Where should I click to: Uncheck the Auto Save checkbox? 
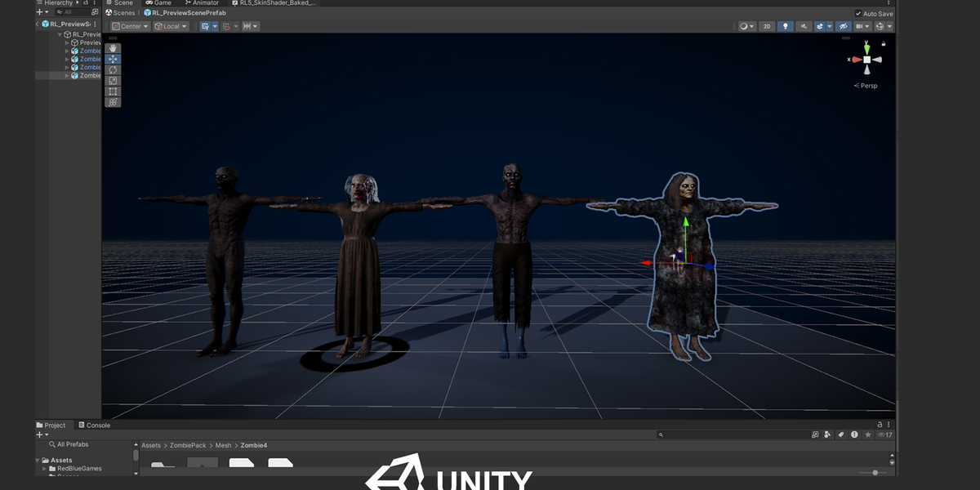tap(858, 13)
